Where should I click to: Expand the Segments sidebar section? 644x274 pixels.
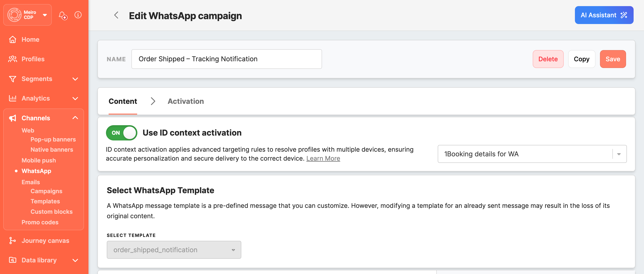pyautogui.click(x=75, y=79)
